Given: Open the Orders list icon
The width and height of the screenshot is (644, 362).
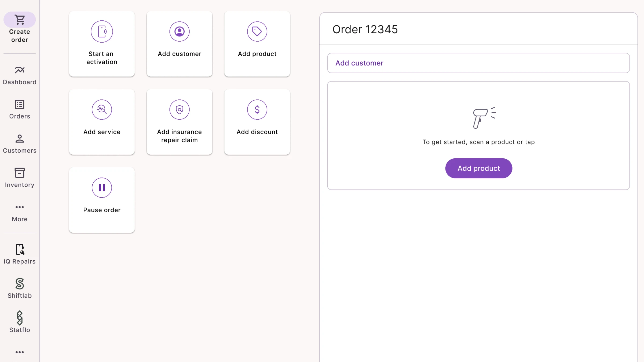Looking at the screenshot, I should (x=20, y=104).
